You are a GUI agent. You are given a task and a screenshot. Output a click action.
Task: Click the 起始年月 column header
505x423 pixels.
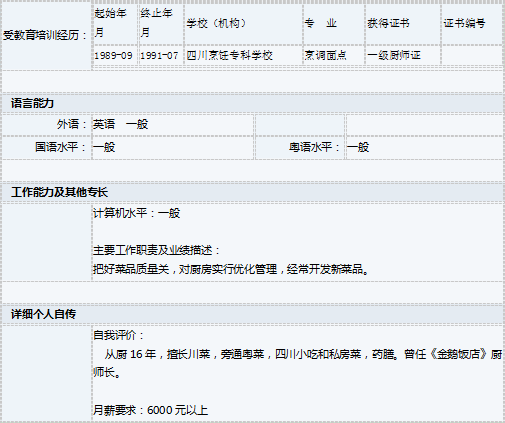(110, 23)
